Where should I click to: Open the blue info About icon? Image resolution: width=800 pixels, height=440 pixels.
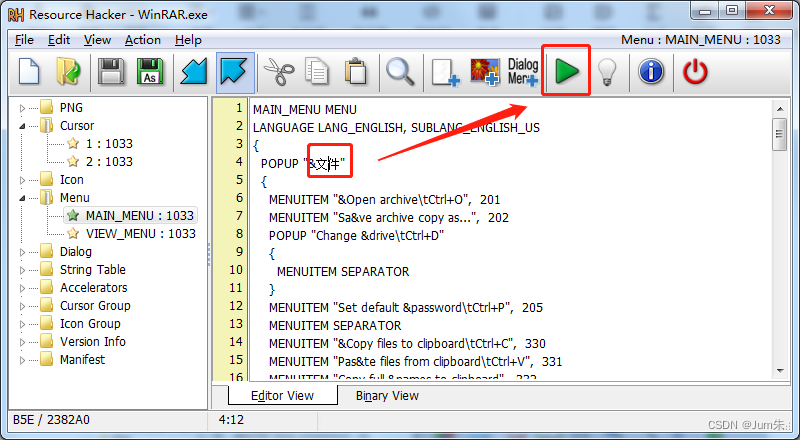tap(651, 71)
